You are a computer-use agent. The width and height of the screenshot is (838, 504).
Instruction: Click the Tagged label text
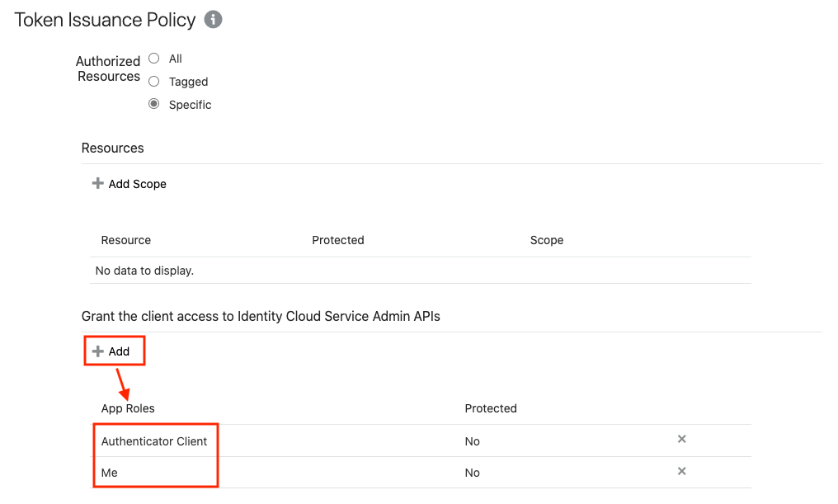[188, 82]
